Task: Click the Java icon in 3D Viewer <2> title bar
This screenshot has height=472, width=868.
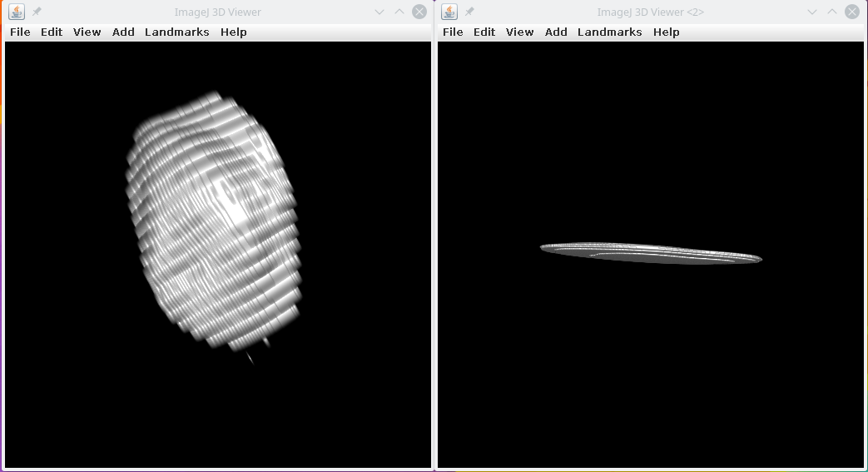Action: 449,12
